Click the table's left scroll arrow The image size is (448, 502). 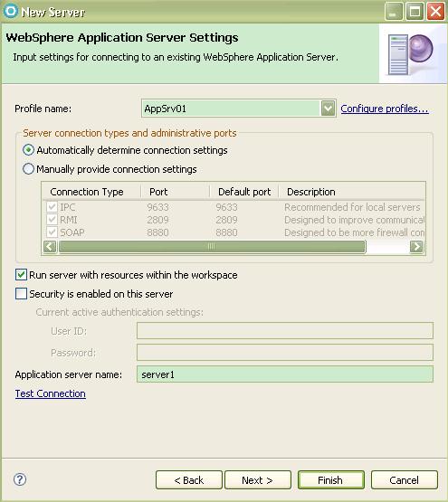tap(50, 247)
